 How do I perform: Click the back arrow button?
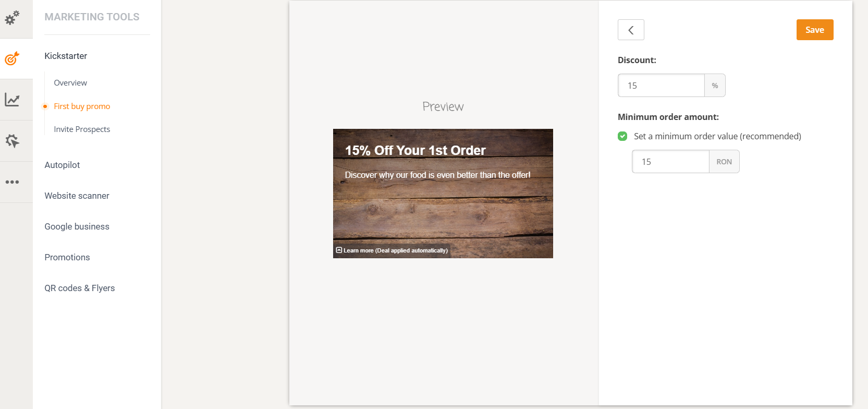tap(631, 30)
